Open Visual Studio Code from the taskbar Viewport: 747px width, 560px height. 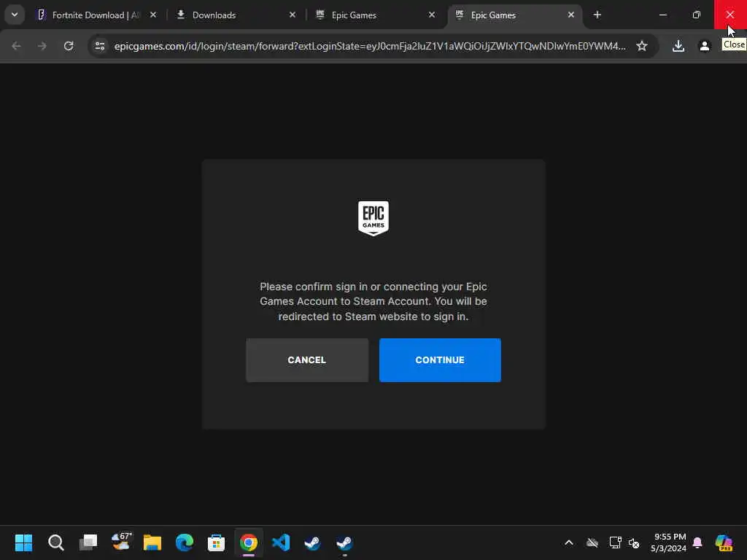(x=281, y=542)
